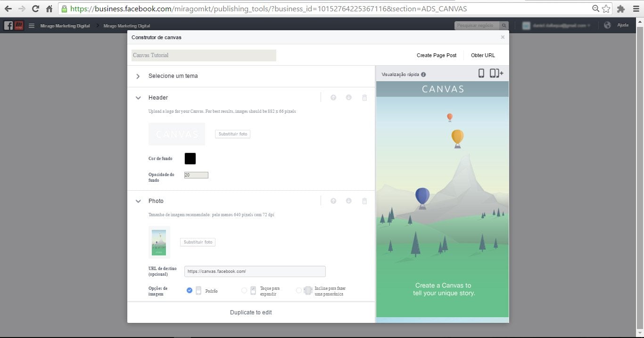This screenshot has height=338, width=644.
Task: Click the CANVAS header in preview
Action: click(443, 89)
